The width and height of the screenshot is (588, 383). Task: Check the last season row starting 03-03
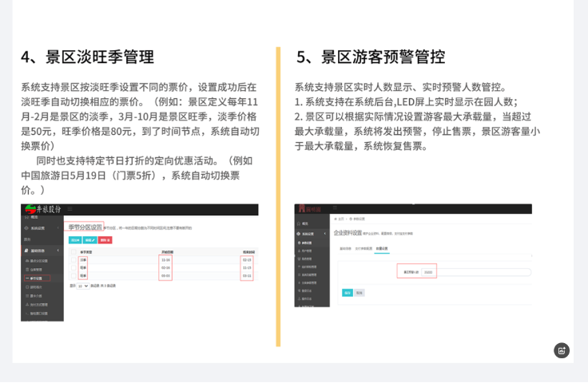[x=73, y=275]
